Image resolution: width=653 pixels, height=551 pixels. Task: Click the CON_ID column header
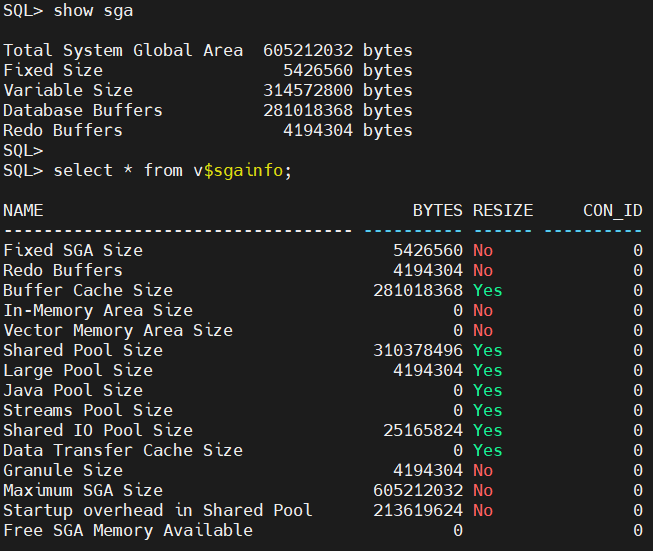point(612,210)
